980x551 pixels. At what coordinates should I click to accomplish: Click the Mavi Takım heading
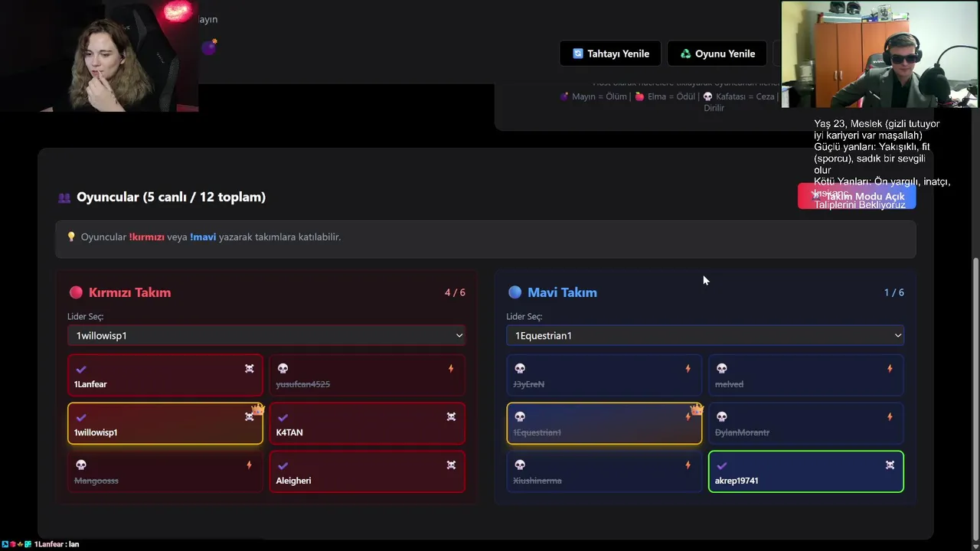562,292
